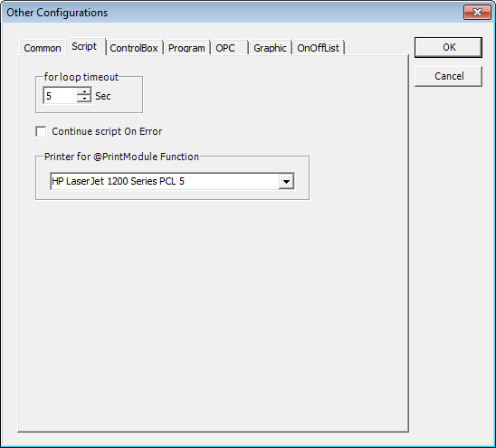Decrease the for loop timeout using down arrow
The height and width of the screenshot is (448, 496).
[x=84, y=99]
